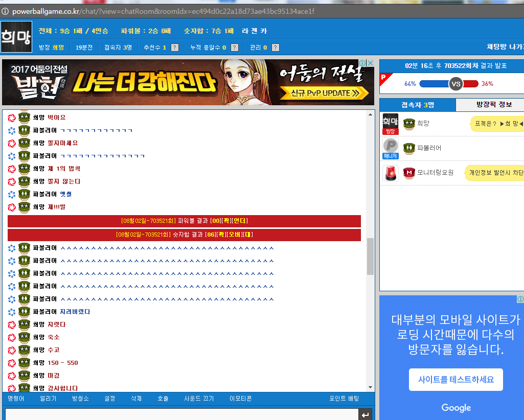Select user 희망 in participant list
Image resolution: width=524 pixels, height=420 pixels.
pos(423,123)
